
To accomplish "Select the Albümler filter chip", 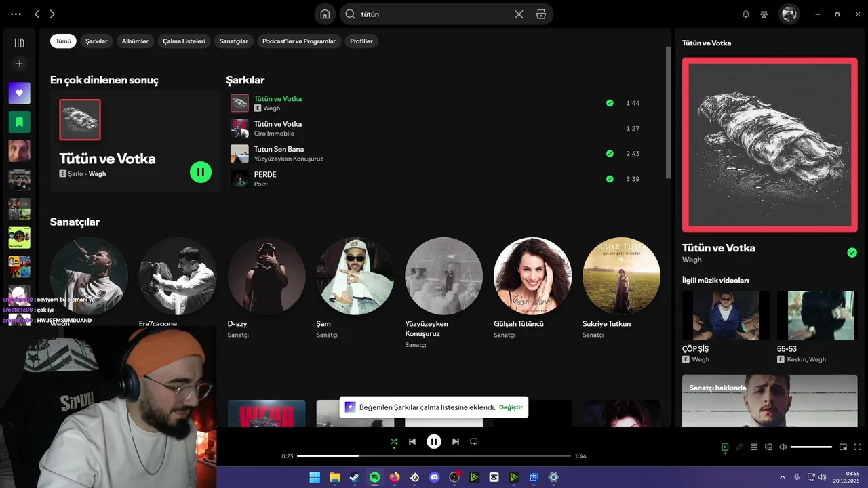I will pos(135,41).
